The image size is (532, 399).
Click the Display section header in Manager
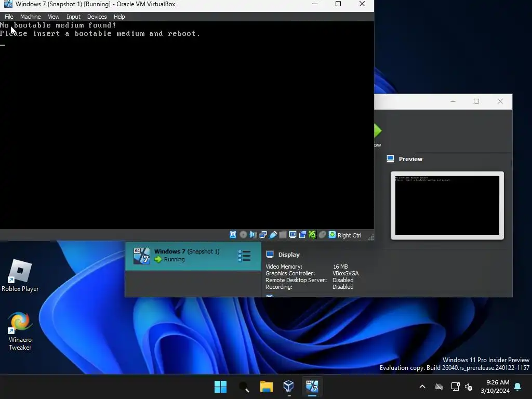click(x=289, y=255)
